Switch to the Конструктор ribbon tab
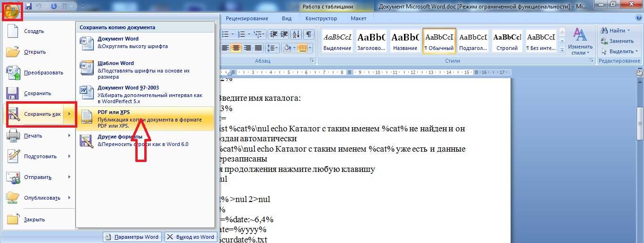 pos(321,18)
